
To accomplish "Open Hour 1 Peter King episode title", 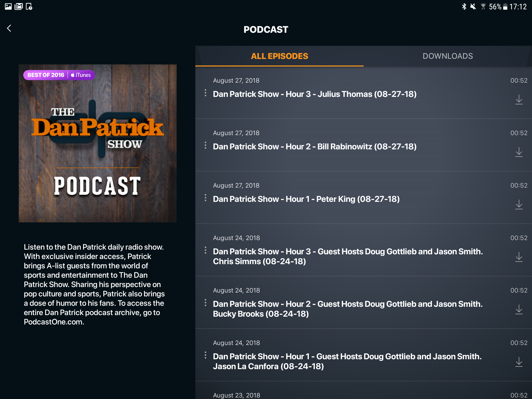I will pos(306,199).
